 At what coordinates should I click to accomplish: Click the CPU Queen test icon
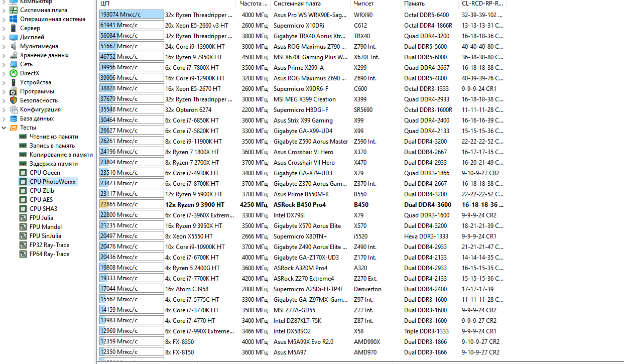click(x=23, y=173)
